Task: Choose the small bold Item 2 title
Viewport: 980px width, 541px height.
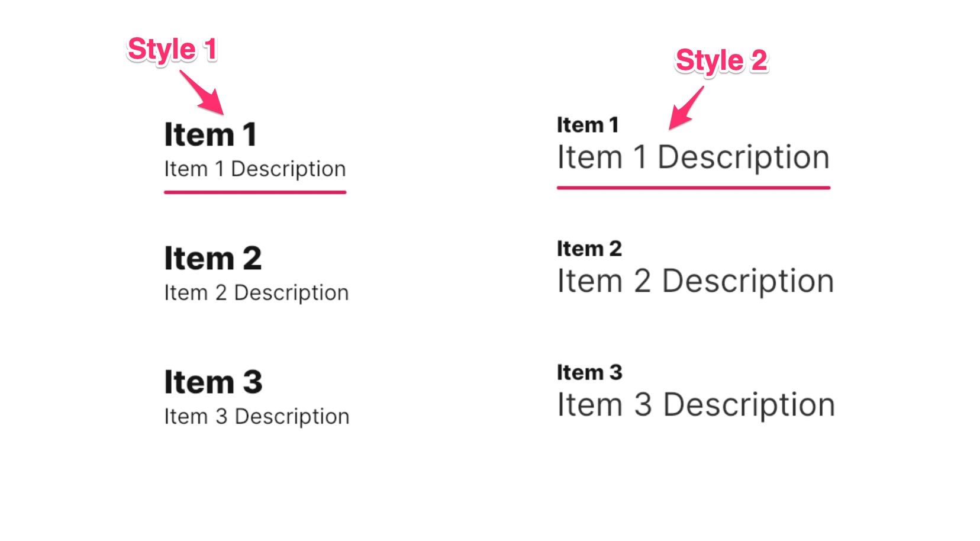Action: click(589, 249)
